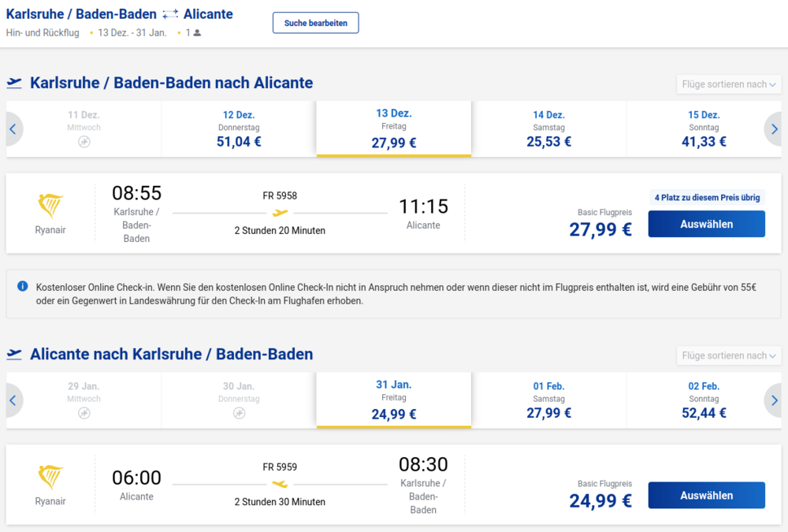Viewport: 788px width, 532px height.
Task: Choose the 15 Dez. Sonntag date option
Action: [703, 128]
